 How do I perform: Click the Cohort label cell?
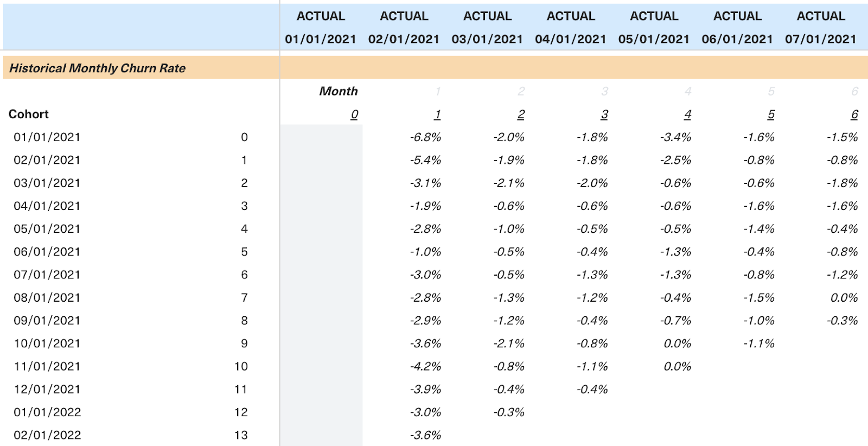pyautogui.click(x=29, y=114)
